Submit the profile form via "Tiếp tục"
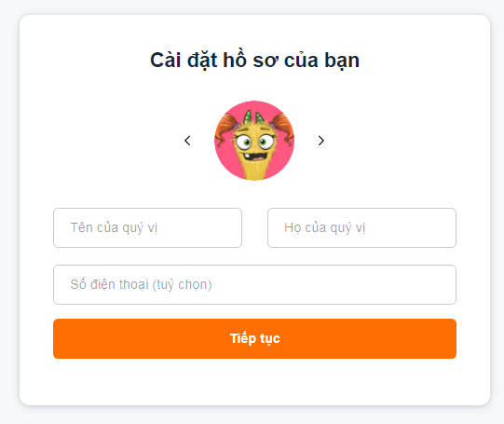This screenshot has width=504, height=424. coord(254,338)
